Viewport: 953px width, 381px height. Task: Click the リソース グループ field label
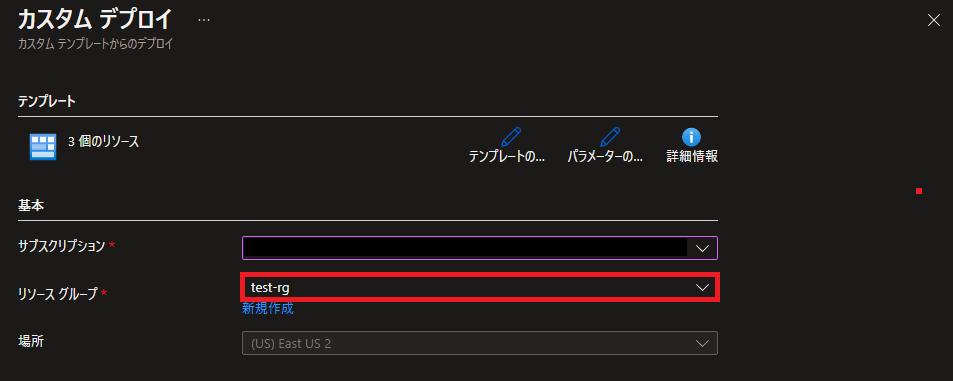58,293
